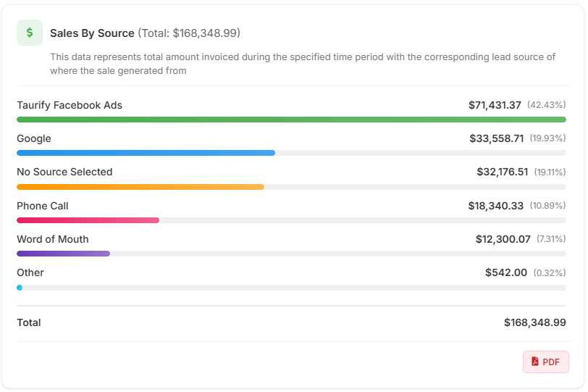Screen dimensions: 588x392
Task: Click the 42.43% percentage text
Action: pyautogui.click(x=546, y=105)
